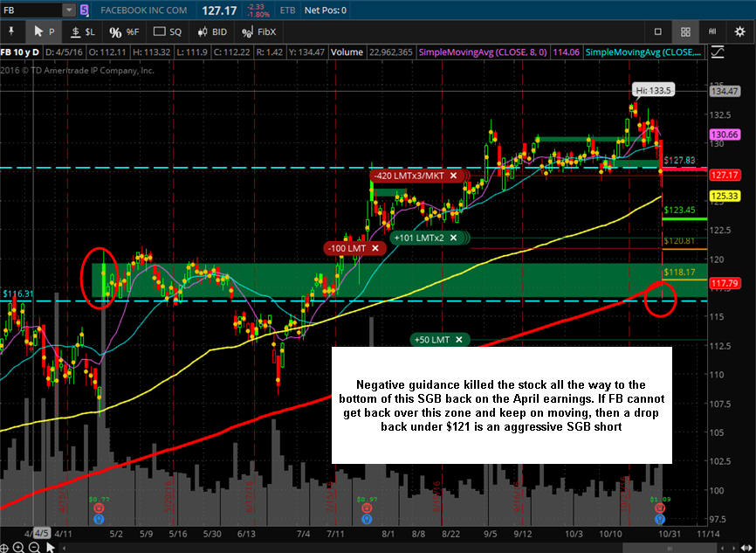Pin the drawing toolbar with the pin icon
The height and width of the screenshot is (553, 756).
point(11,31)
